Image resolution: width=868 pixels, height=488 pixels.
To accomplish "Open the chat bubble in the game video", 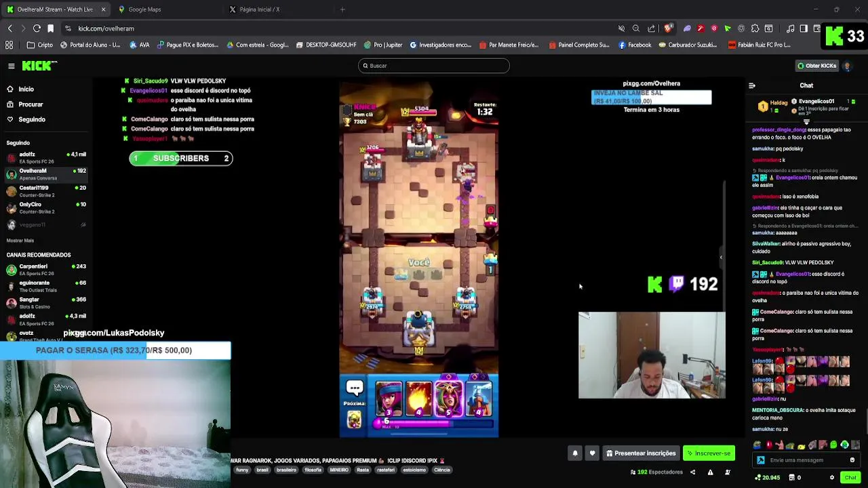I will (x=354, y=387).
